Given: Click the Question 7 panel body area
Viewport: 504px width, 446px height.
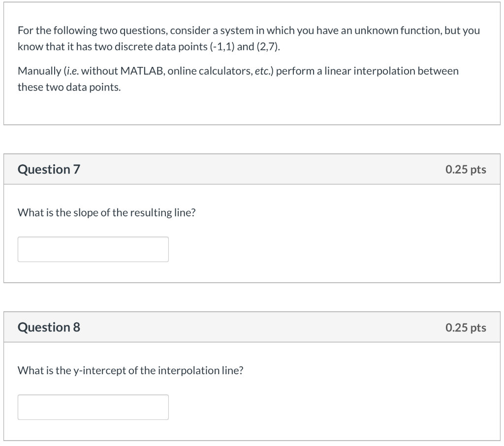Looking at the screenshot, I should tap(320, 231).
